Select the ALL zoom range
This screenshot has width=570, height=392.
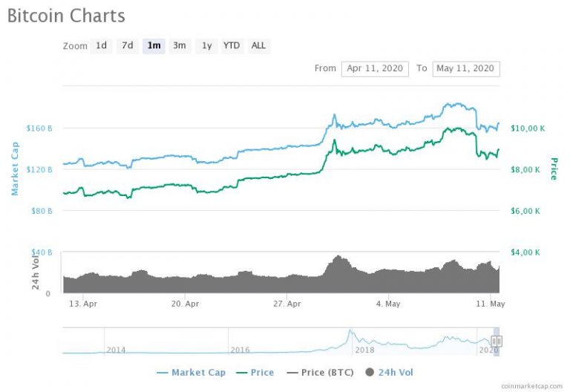[258, 46]
